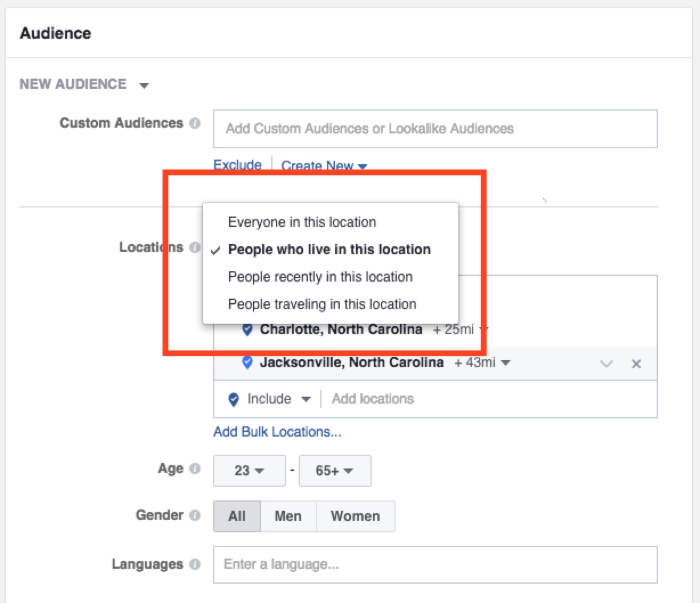The width and height of the screenshot is (700, 603).
Task: Select People recently in this location
Action: (x=320, y=277)
